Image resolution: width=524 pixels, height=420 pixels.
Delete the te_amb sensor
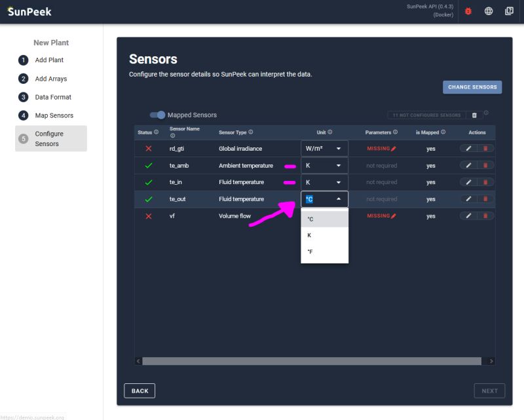coord(485,165)
